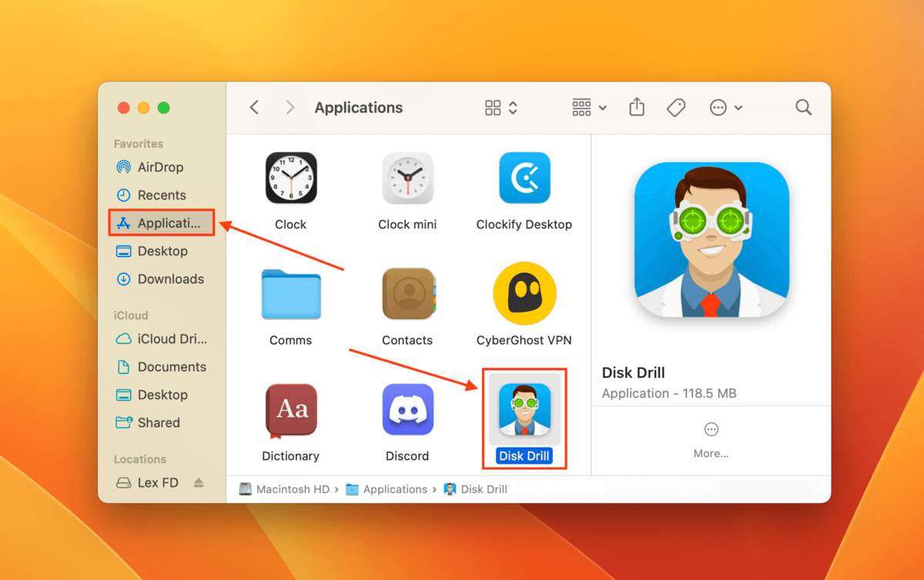Open the Group By dropdown in toolbar
The height and width of the screenshot is (580, 924).
[589, 108]
